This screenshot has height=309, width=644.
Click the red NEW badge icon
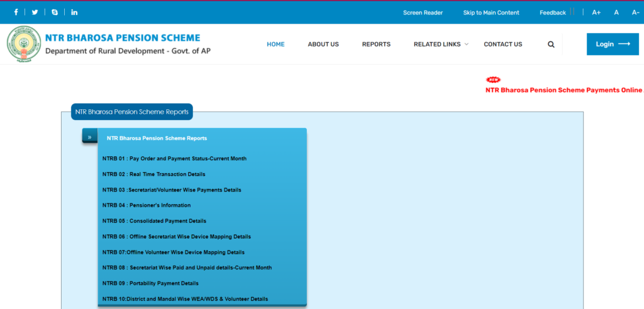[493, 80]
